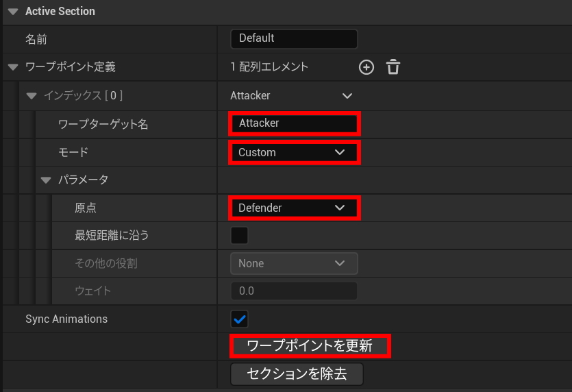Screen dimensions: 572x392
Task: Click the セクションを除去 button
Action: [x=297, y=374]
